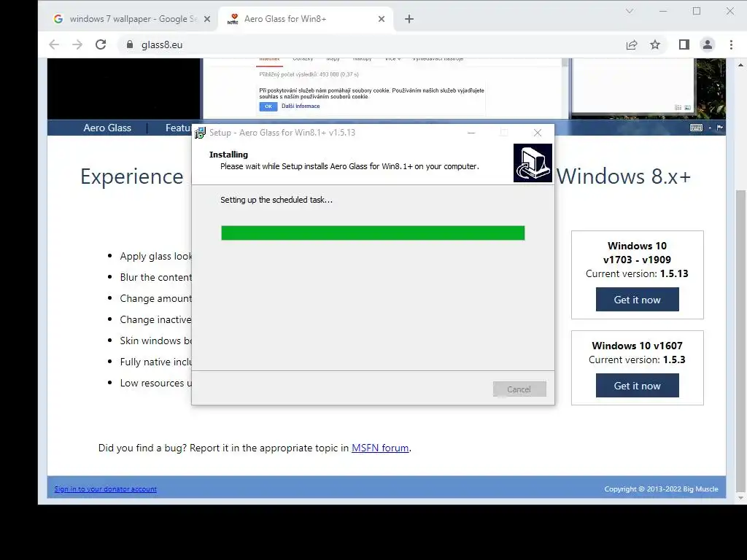
Task: Select the Aero Glass for Win8+ tab
Action: pos(306,19)
